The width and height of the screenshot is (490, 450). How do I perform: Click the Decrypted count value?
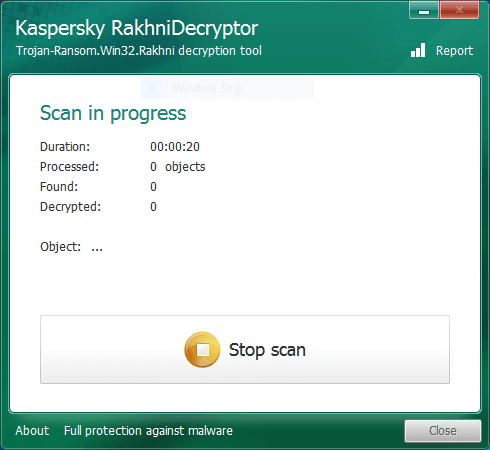tap(153, 207)
